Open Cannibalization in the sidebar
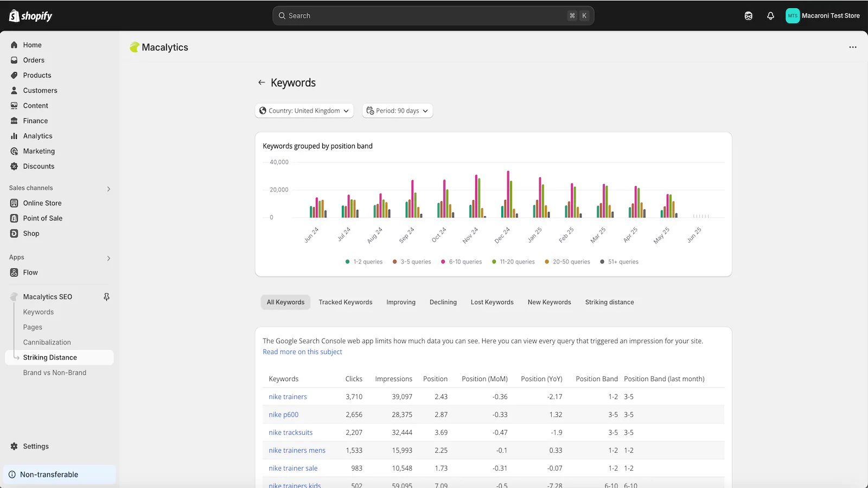 coord(47,342)
